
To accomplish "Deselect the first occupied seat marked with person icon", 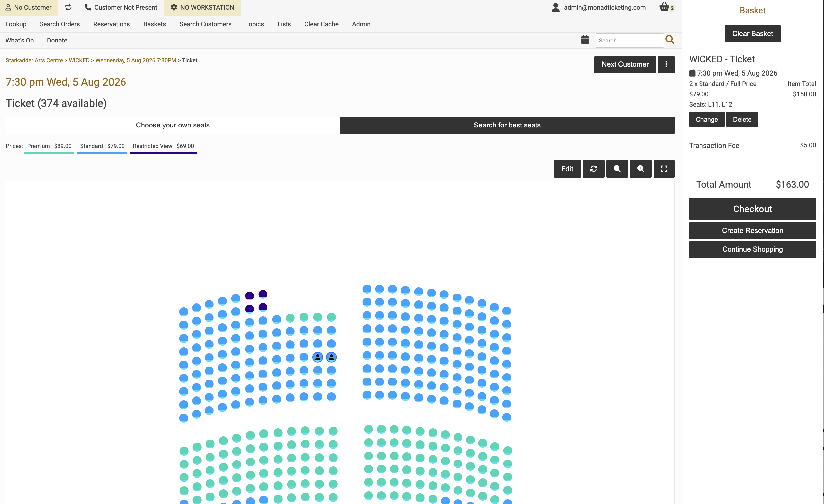I will pos(317,357).
